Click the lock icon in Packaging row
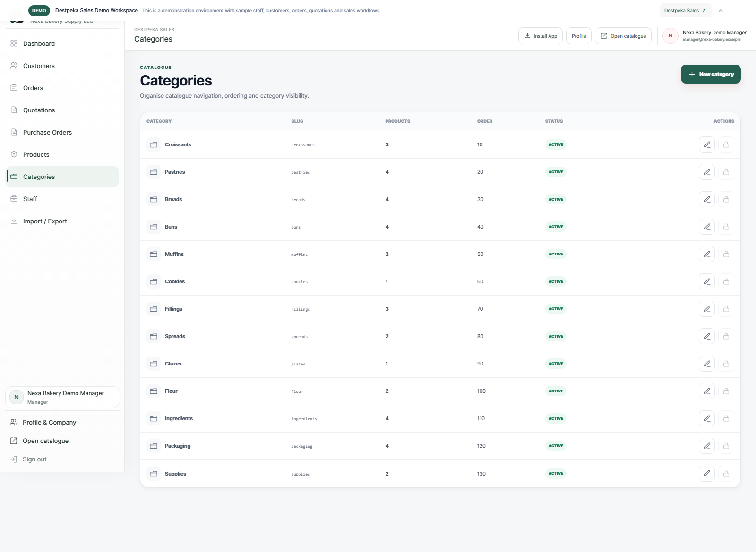The height and width of the screenshot is (552, 756). pyautogui.click(x=726, y=446)
